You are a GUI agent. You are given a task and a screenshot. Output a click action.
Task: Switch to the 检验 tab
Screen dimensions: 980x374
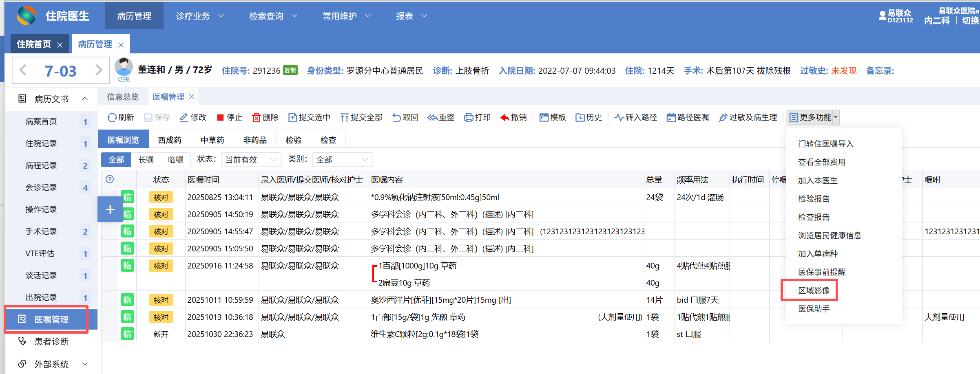[294, 140]
